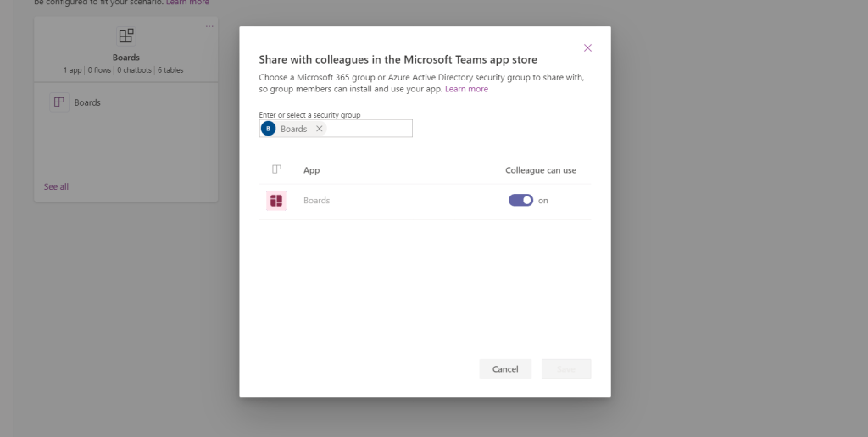Close the share dialog with the X icon
868x437 pixels.
pyautogui.click(x=587, y=47)
